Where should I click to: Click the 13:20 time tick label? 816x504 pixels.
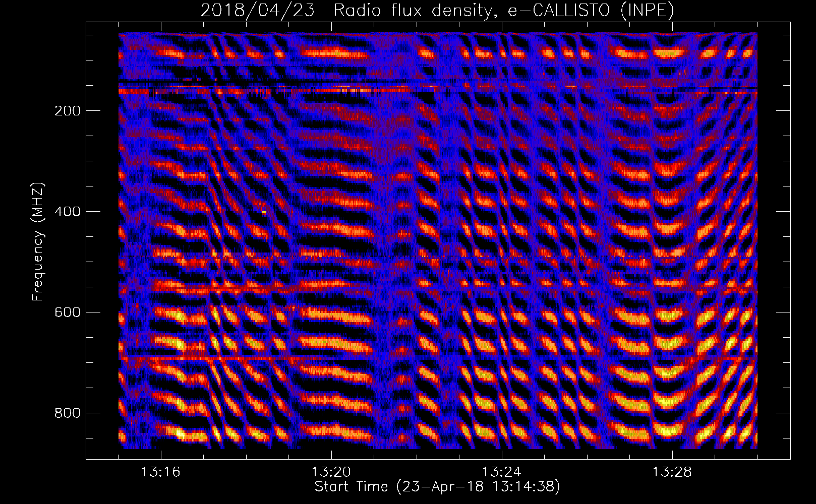(x=331, y=472)
